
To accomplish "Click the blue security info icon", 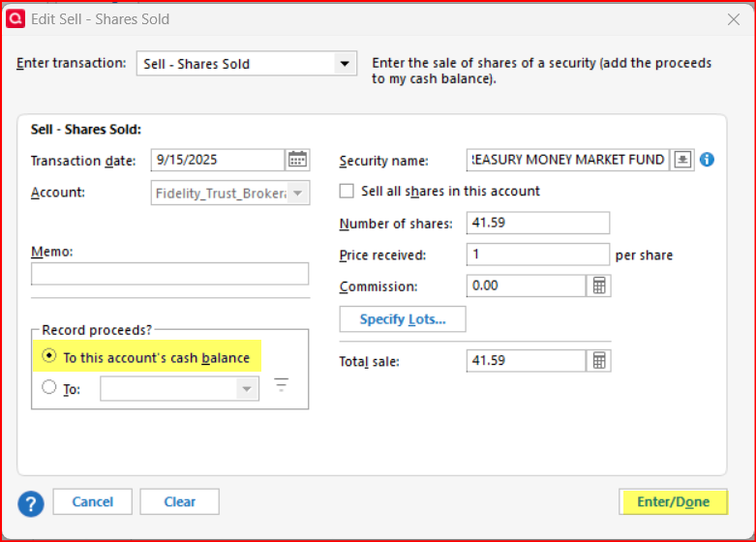I will coord(707,160).
